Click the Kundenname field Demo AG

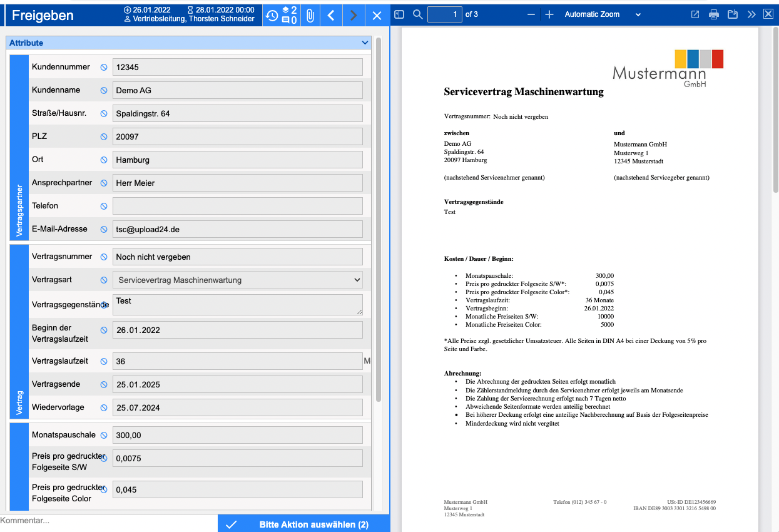tap(238, 90)
